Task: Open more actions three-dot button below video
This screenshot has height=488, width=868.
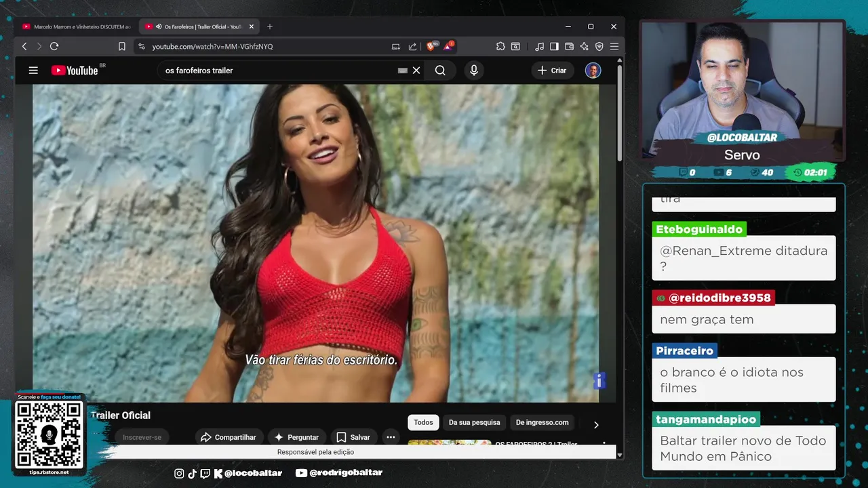Action: pos(391,437)
